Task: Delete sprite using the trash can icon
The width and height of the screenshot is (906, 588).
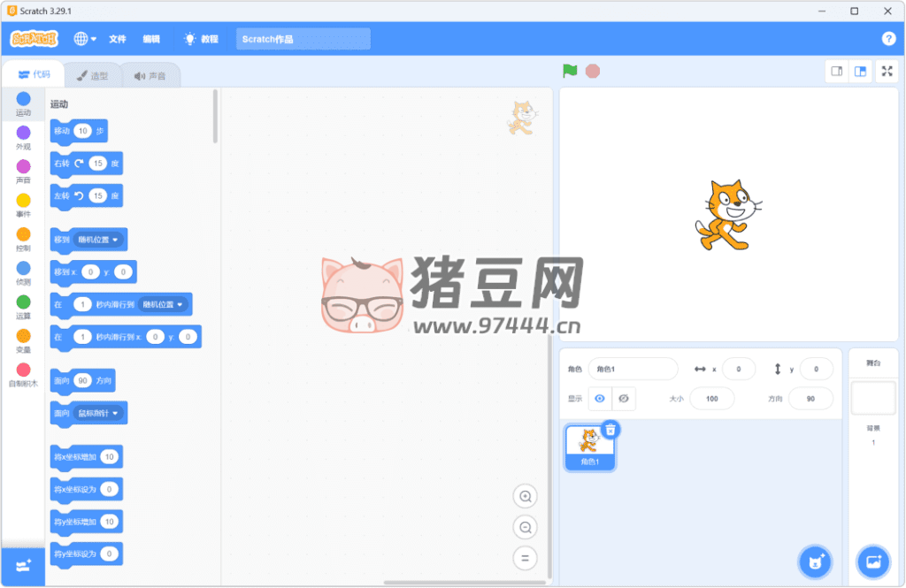Action: click(x=610, y=429)
